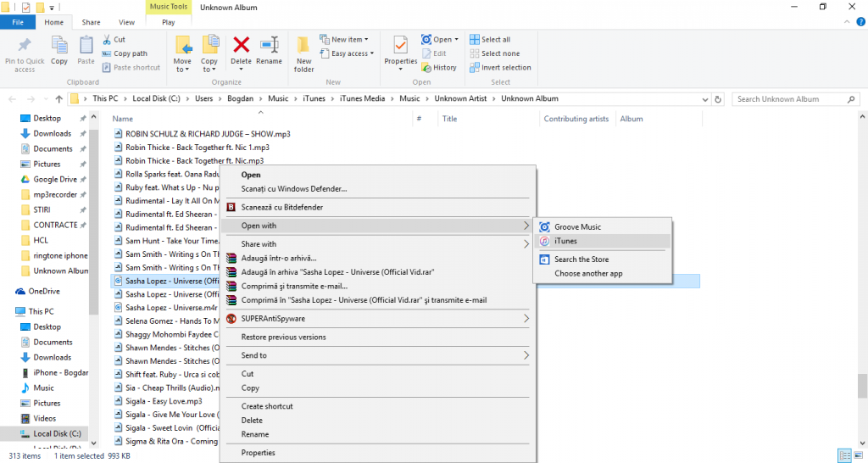Click the file list vertical scrollbar thumb
The image size is (868, 463).
862,386
